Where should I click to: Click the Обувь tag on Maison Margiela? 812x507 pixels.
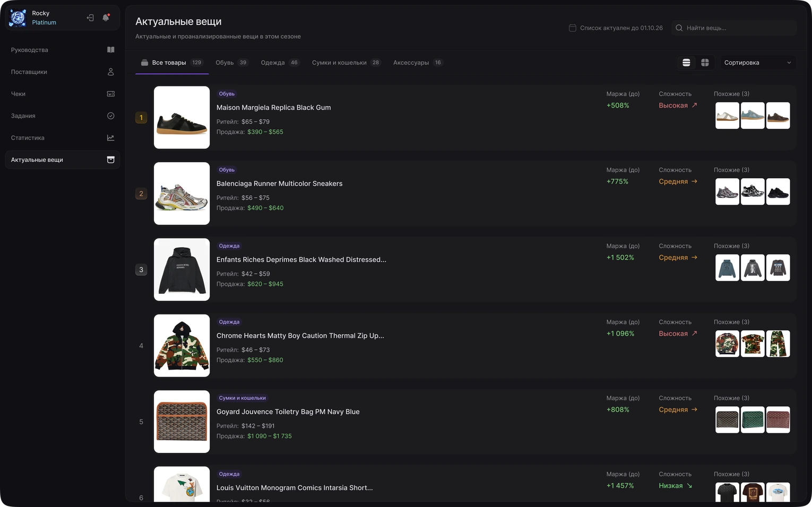[x=227, y=94]
